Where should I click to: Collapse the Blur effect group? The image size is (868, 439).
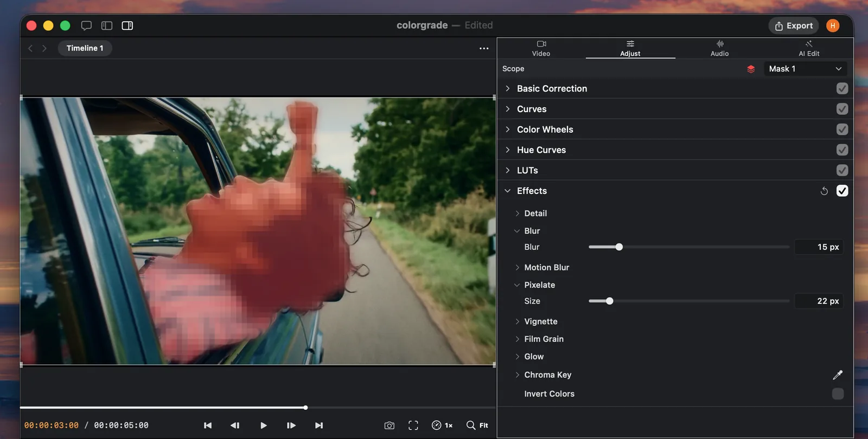517,231
